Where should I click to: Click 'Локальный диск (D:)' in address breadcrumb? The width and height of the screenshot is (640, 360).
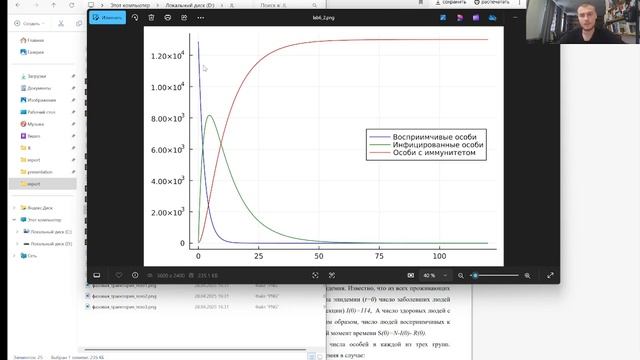coord(189,5)
